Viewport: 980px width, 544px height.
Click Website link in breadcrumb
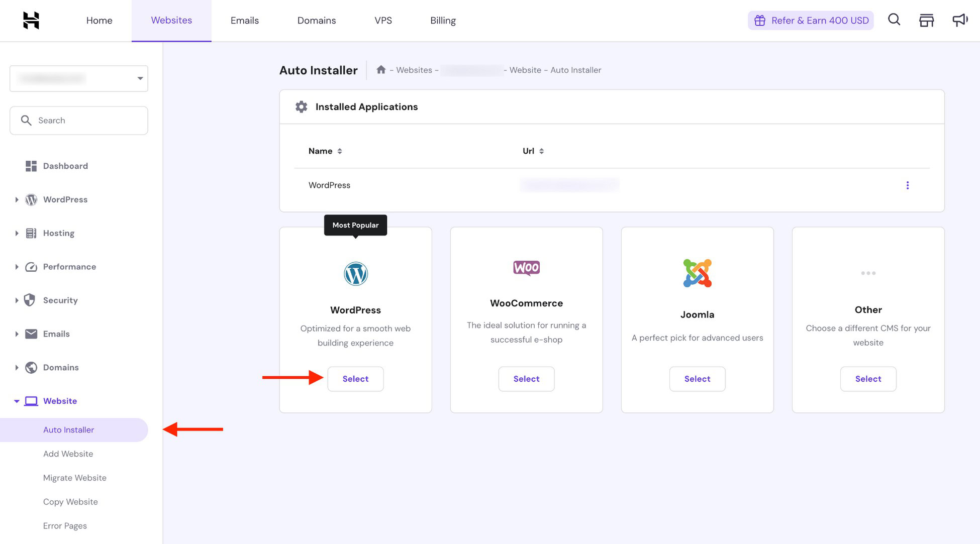coord(525,70)
